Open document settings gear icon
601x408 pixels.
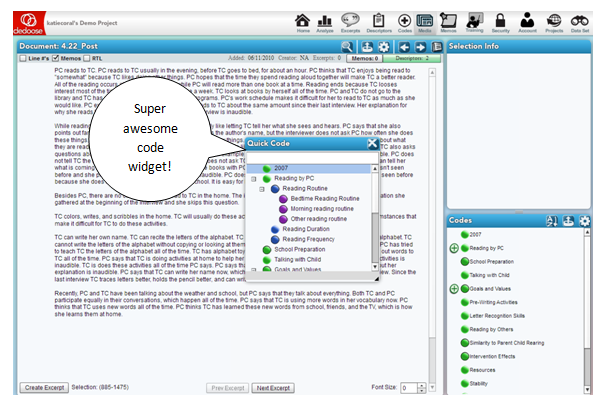click(x=384, y=47)
